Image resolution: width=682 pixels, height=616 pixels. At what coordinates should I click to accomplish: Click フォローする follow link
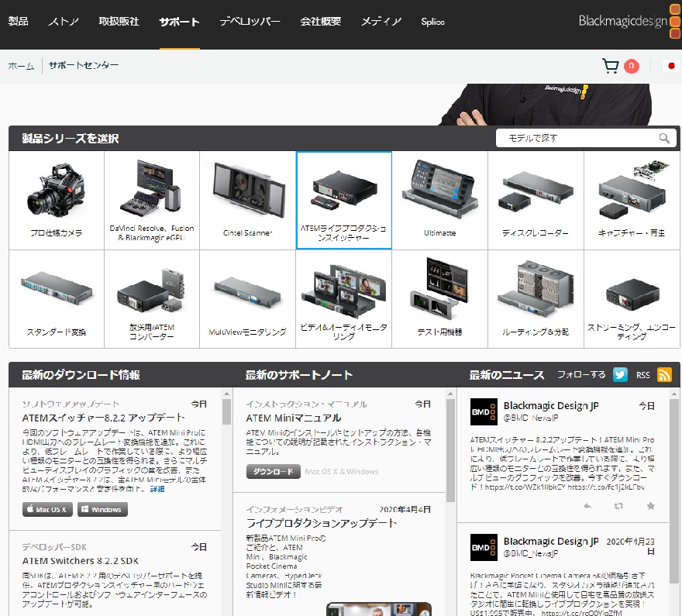coord(581,375)
